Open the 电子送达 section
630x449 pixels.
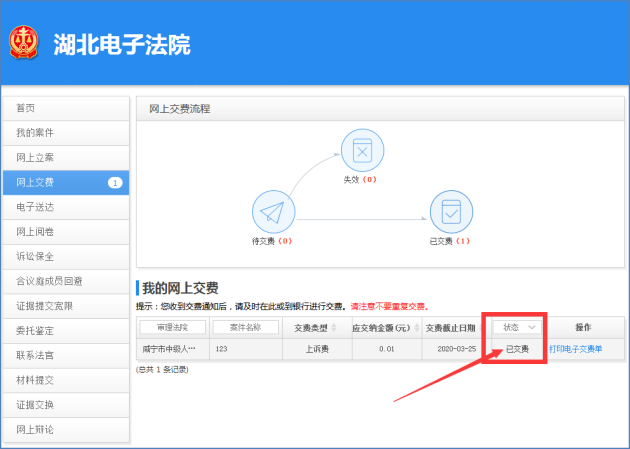click(66, 207)
